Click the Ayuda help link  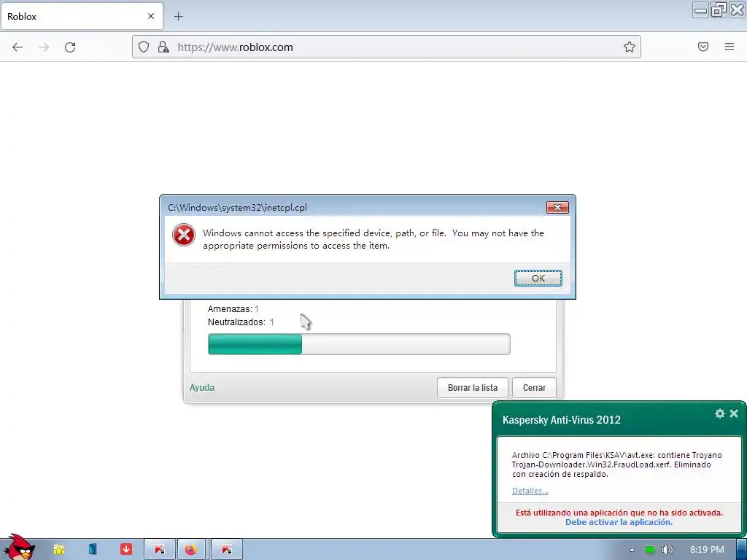[x=202, y=388]
